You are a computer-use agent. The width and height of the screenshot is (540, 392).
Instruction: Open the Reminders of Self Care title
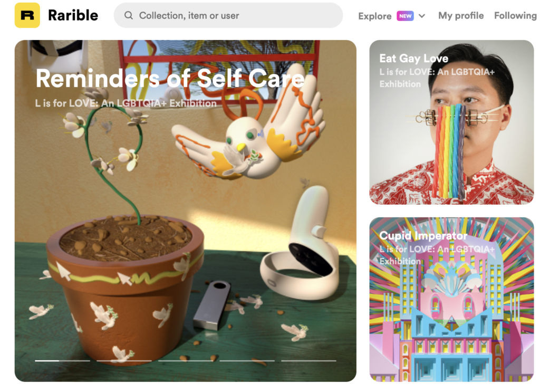170,78
